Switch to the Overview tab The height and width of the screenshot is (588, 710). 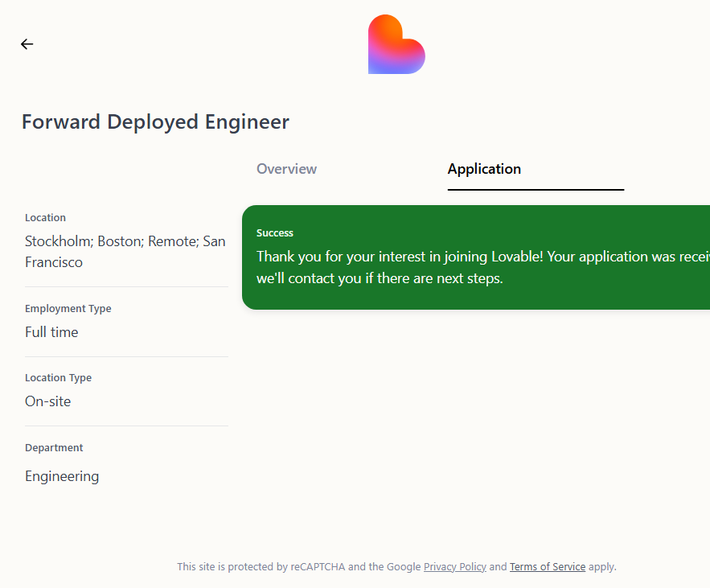[x=286, y=169]
